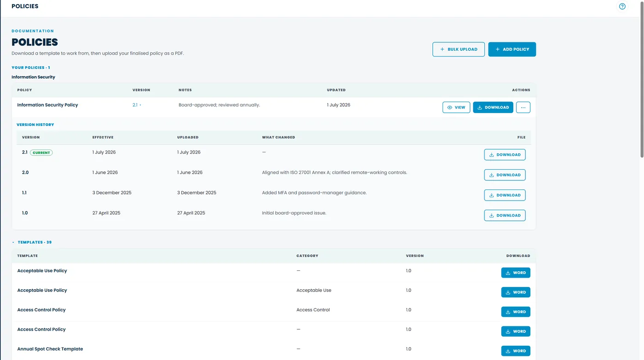Click the Category column header in templates
This screenshot has width=644, height=360.
[307, 256]
